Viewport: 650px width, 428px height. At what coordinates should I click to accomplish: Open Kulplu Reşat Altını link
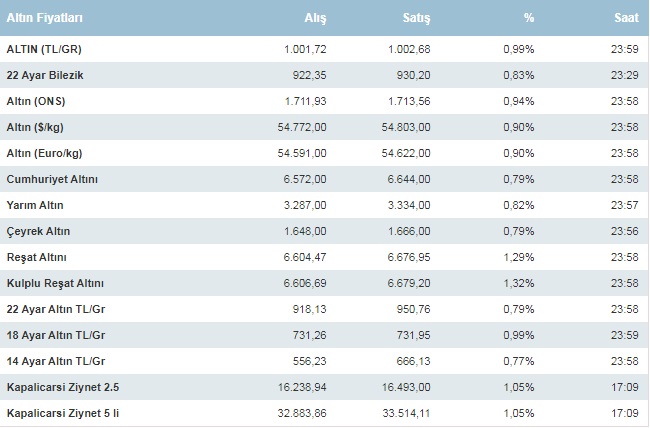click(55, 283)
